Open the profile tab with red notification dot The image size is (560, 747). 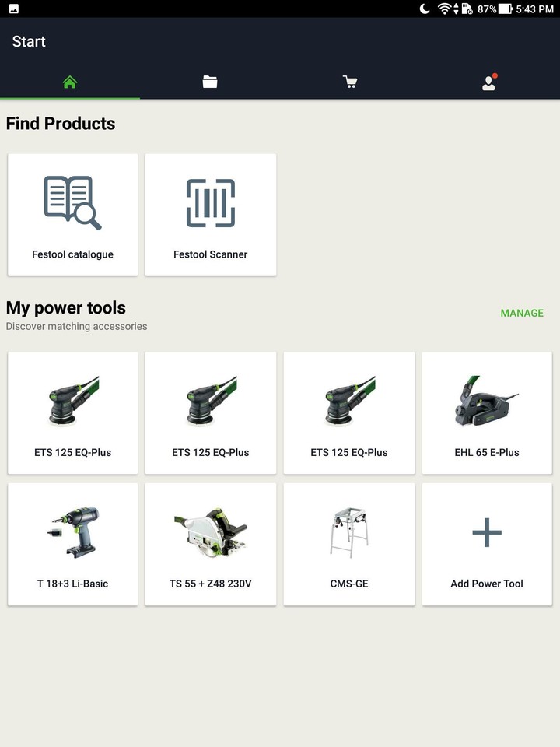pyautogui.click(x=489, y=82)
